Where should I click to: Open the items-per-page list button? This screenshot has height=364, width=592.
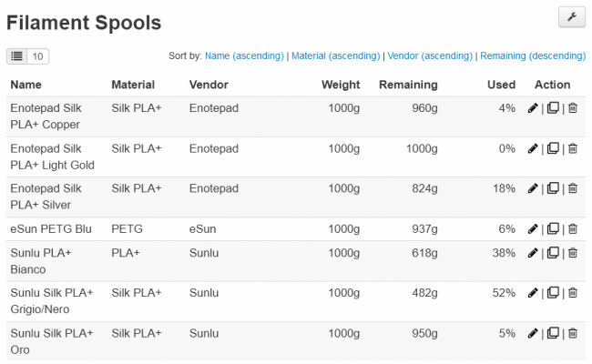(17, 56)
